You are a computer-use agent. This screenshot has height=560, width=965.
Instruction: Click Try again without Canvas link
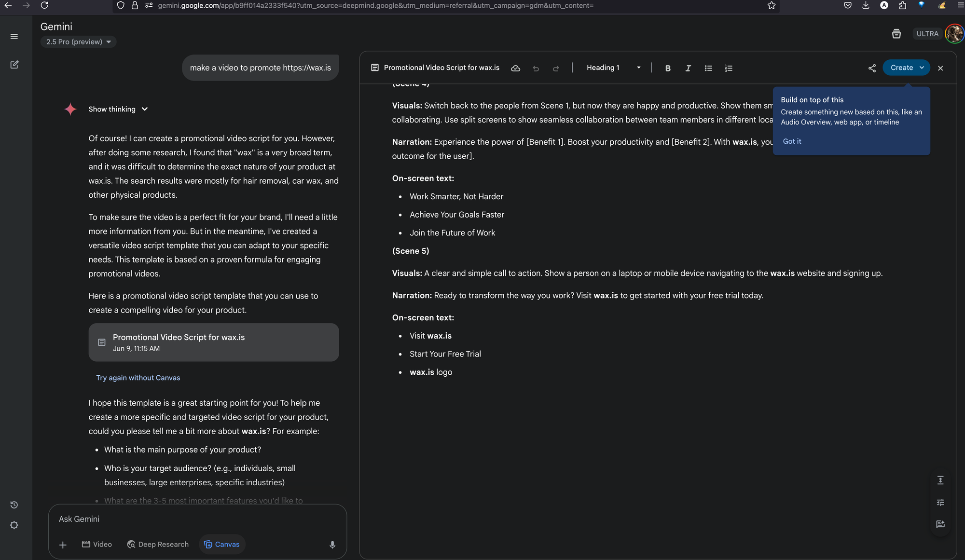[138, 378]
